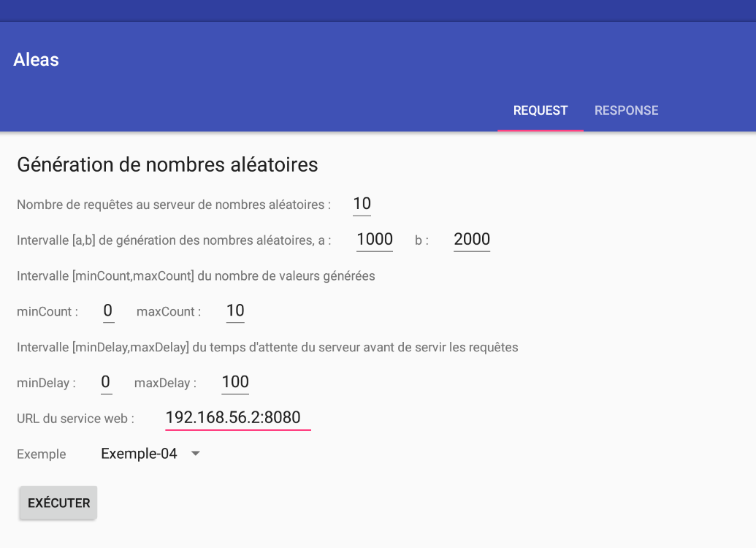Click the 'Exemple' label text

tap(41, 454)
